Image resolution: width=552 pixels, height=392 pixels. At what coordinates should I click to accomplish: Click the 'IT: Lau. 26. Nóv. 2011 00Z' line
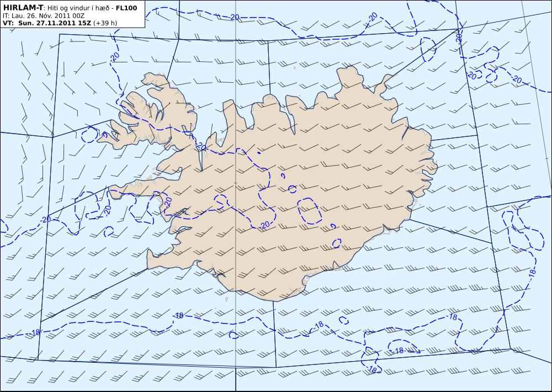[x=43, y=15]
